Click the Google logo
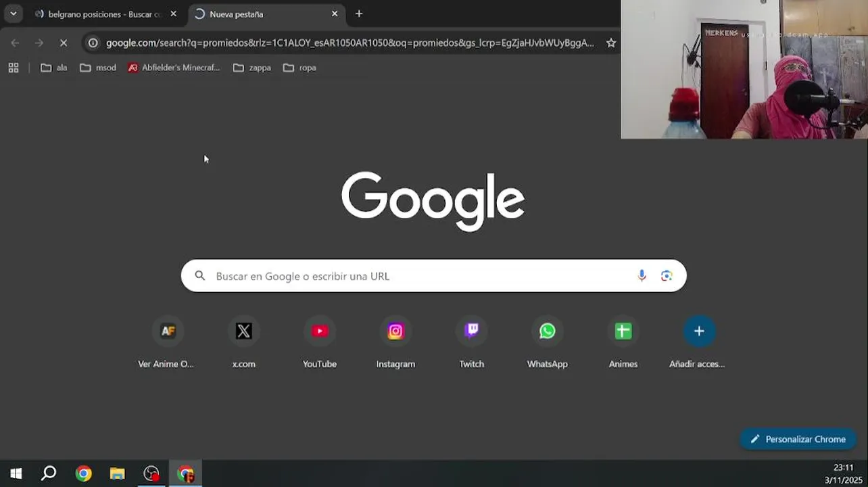The width and height of the screenshot is (868, 487). click(x=433, y=201)
